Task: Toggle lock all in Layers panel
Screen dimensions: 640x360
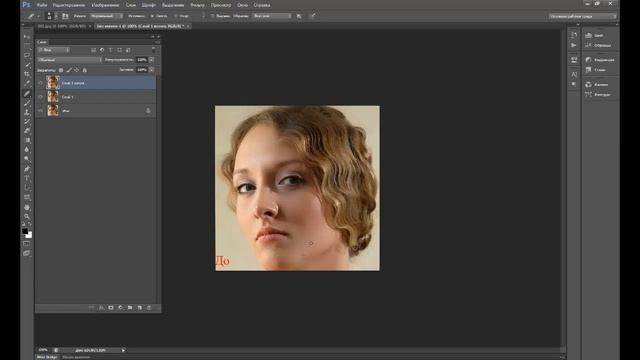Action: click(84, 70)
